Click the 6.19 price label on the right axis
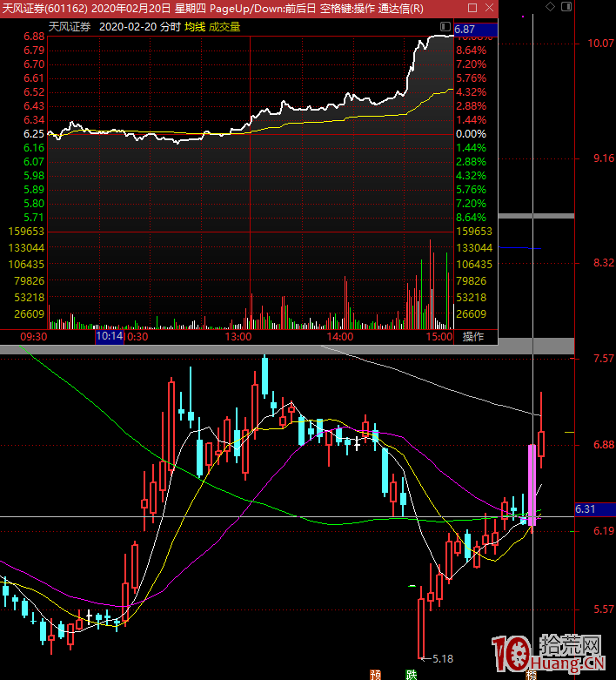The image size is (616, 680). [604, 531]
